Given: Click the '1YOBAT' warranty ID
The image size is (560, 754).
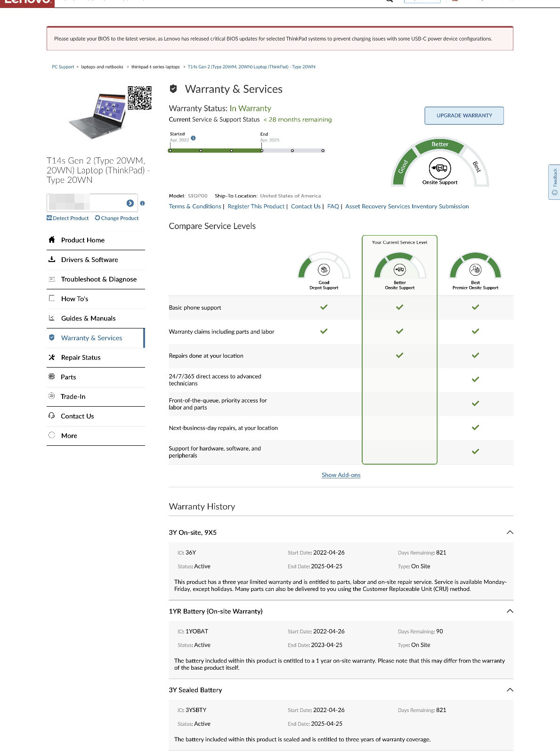Looking at the screenshot, I should coord(197,631).
